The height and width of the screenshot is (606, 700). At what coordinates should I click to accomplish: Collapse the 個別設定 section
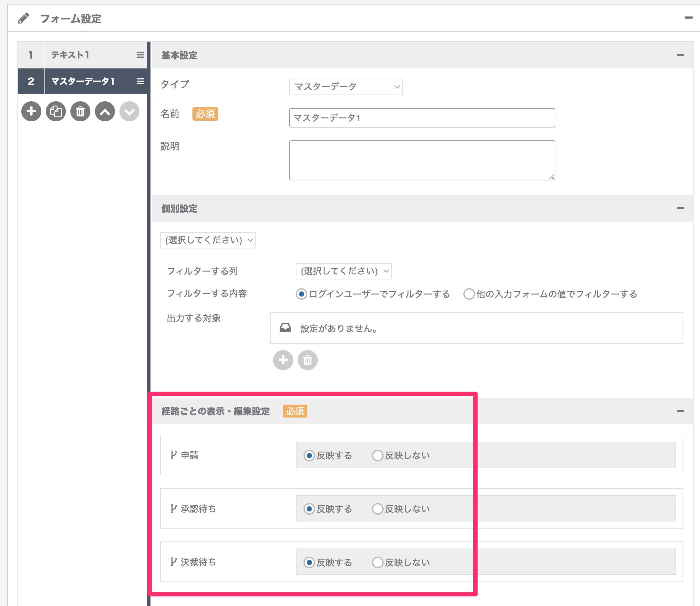[x=680, y=208]
